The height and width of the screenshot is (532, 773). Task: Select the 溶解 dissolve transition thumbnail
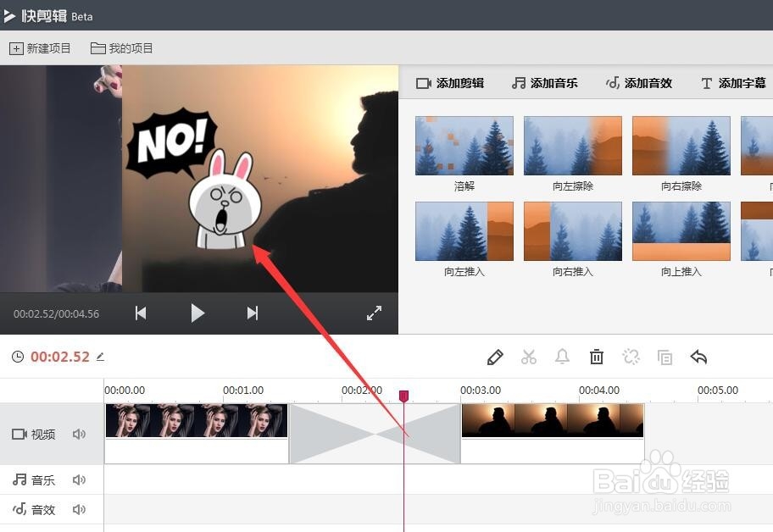pos(464,146)
